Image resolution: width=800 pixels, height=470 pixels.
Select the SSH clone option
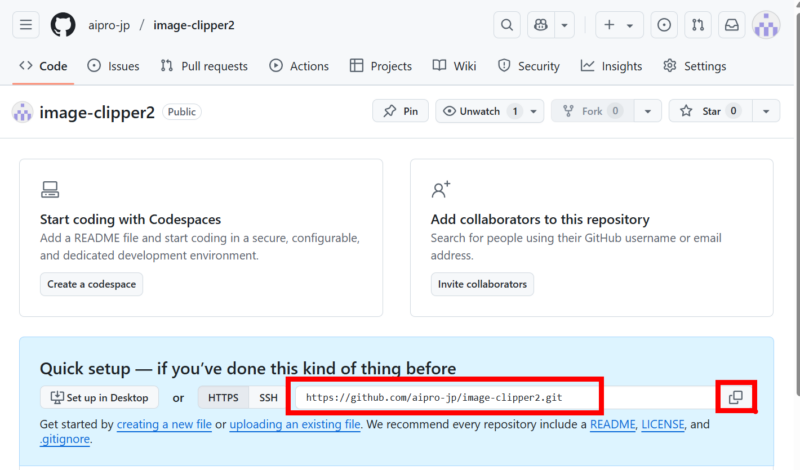tap(268, 398)
